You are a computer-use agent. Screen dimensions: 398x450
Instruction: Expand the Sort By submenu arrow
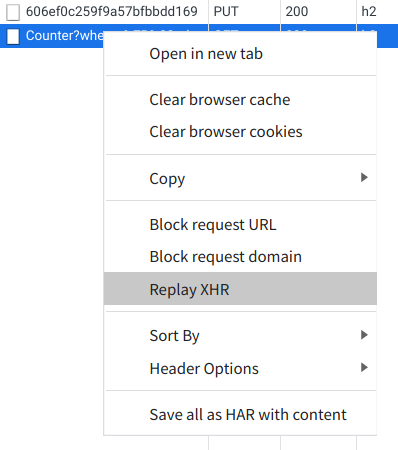(364, 335)
